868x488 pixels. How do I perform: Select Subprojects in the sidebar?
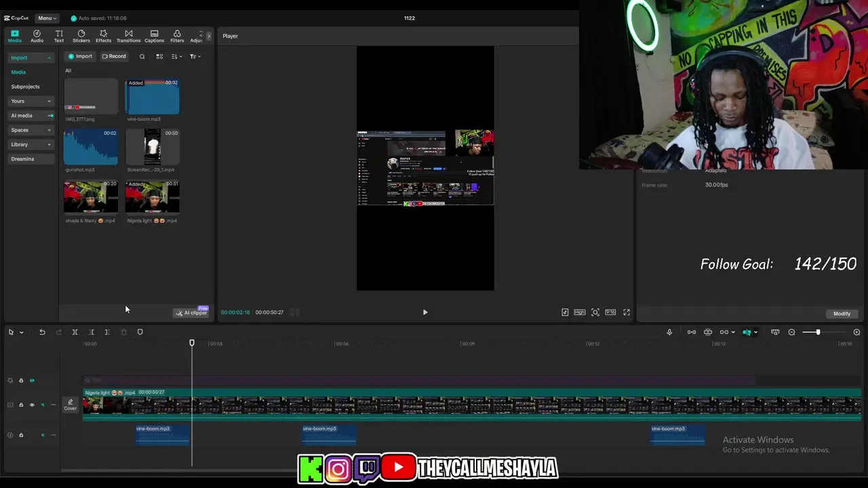tap(25, 87)
